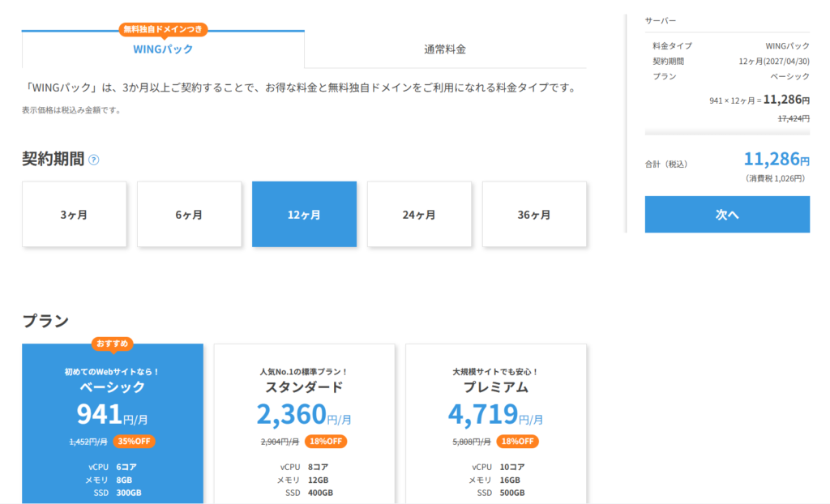Screen dimensions: 830x504
Task: Click the 16GB memory spec
Action: tap(510, 481)
